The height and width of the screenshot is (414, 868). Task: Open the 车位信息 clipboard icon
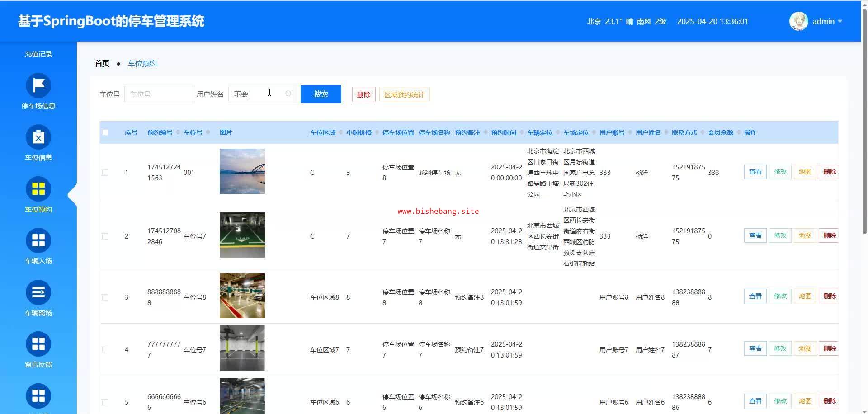tap(38, 137)
